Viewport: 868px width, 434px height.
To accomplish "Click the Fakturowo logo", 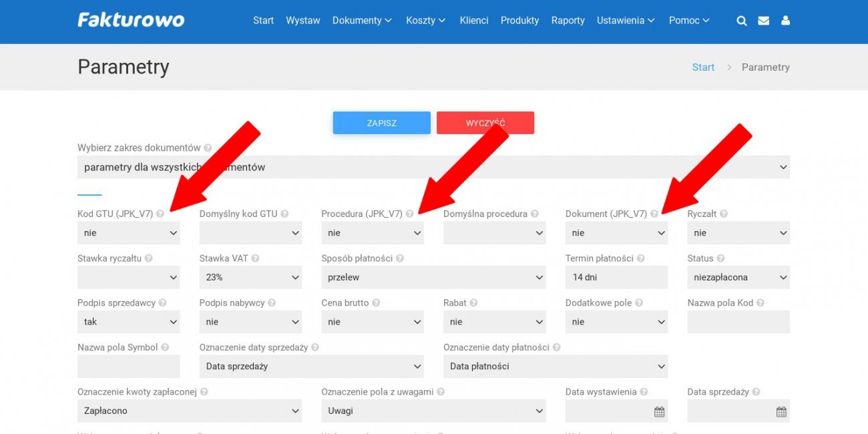I will 131,20.
